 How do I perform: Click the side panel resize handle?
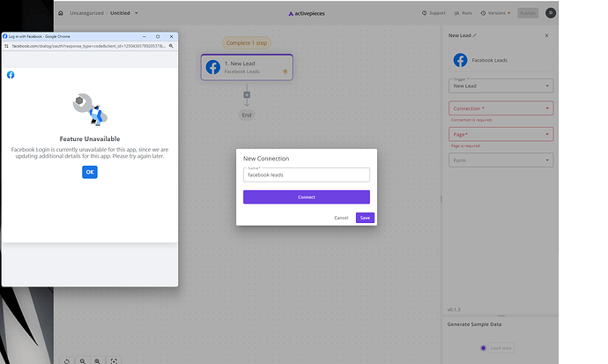coord(441,199)
